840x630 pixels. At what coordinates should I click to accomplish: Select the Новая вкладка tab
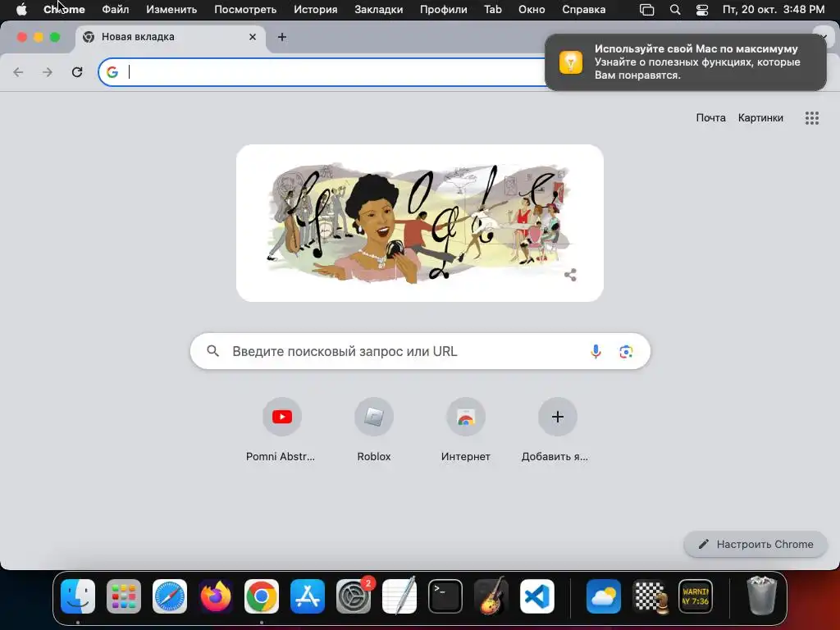171,37
